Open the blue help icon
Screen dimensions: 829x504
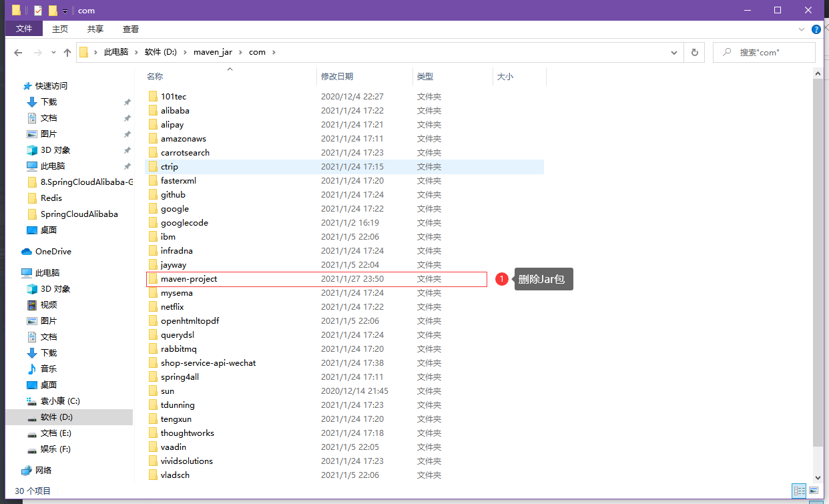[816, 29]
